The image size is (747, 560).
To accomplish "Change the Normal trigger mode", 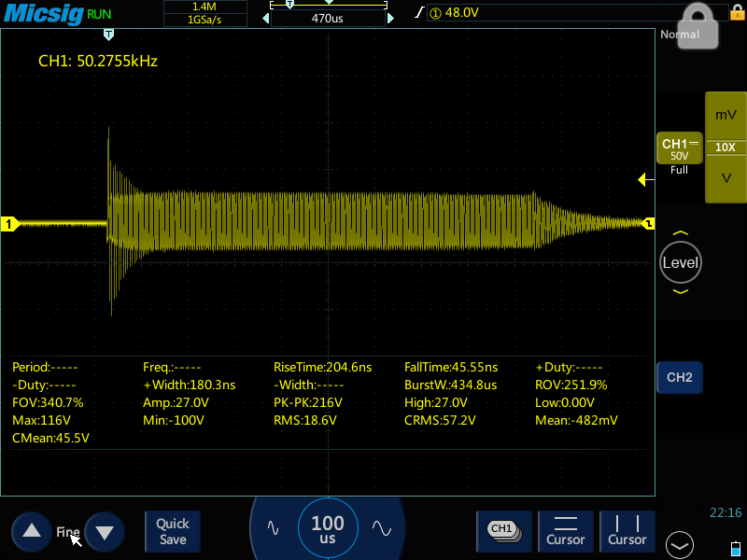I will 680,35.
